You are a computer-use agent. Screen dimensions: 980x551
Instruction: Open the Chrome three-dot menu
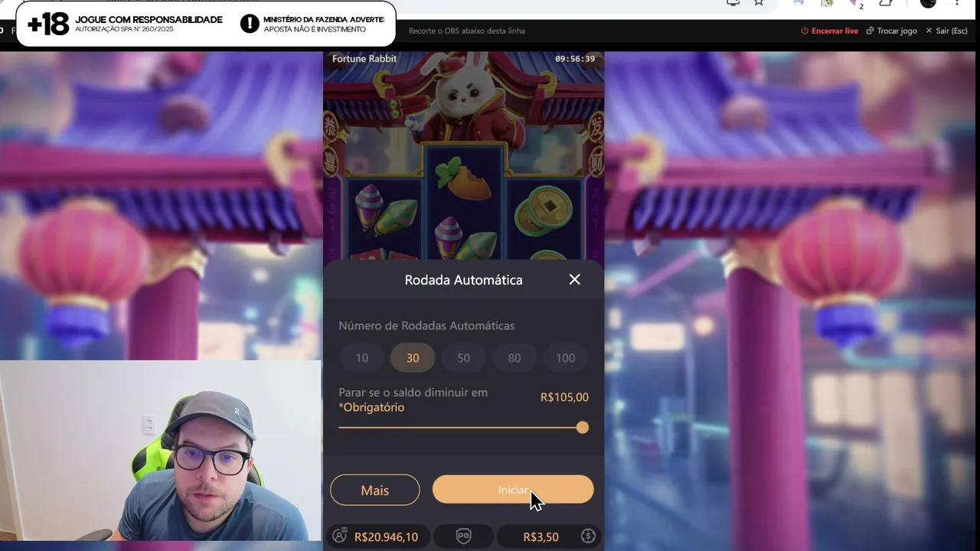957,2
